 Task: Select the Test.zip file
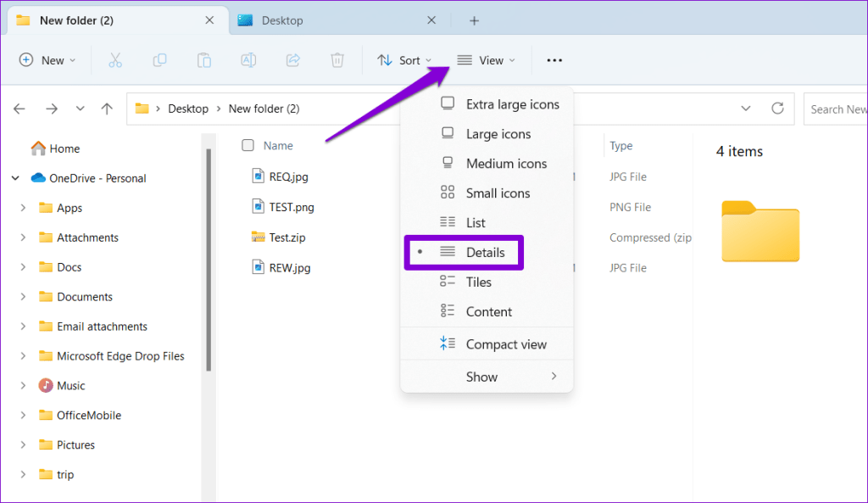(287, 237)
